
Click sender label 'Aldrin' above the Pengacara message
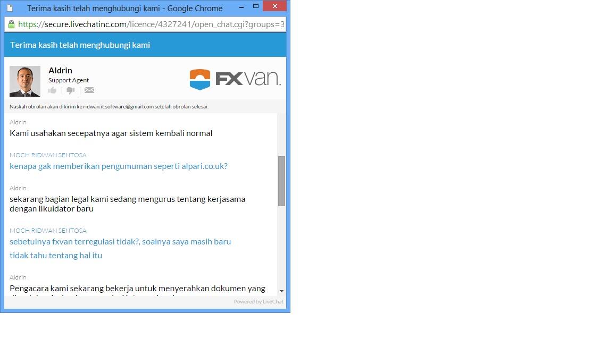[18, 277]
